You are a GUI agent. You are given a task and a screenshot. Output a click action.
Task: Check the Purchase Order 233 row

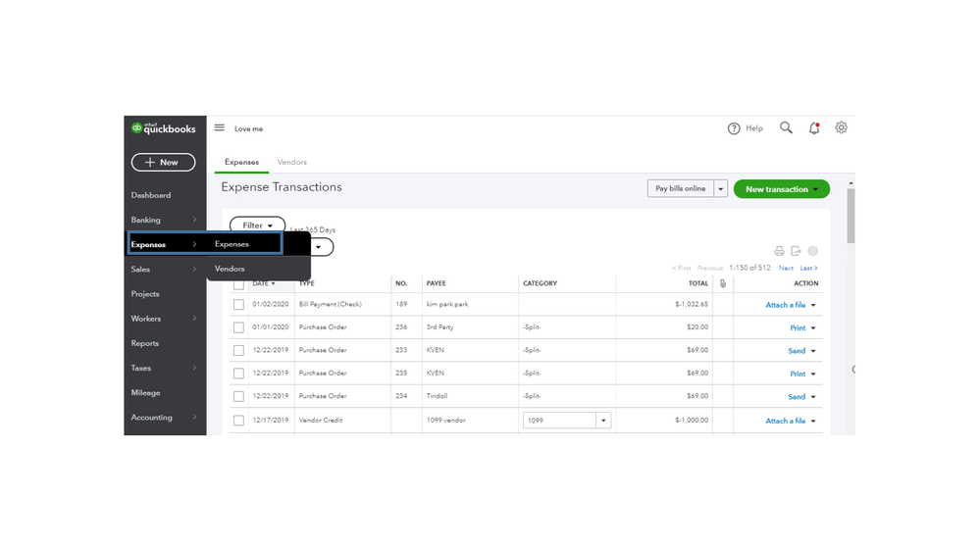click(x=238, y=350)
